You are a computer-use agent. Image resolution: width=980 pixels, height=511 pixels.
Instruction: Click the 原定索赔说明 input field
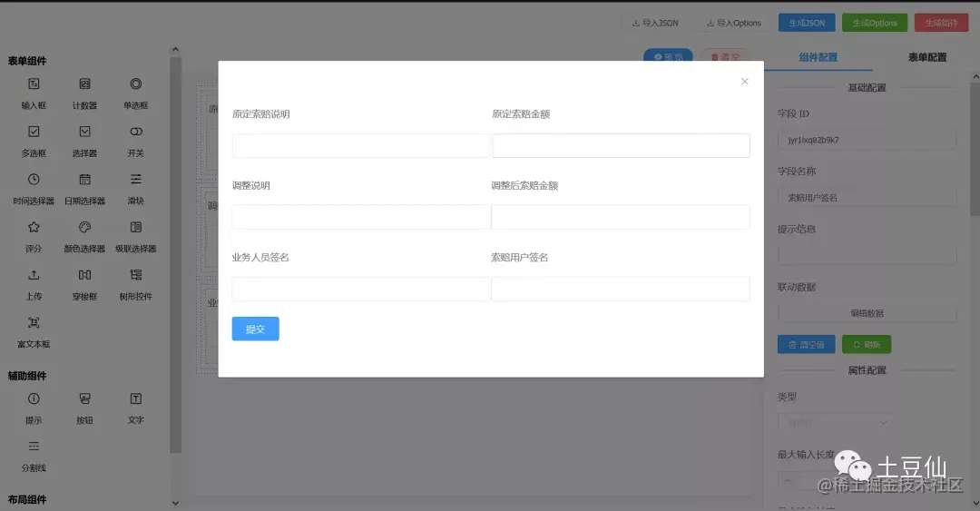[360, 146]
